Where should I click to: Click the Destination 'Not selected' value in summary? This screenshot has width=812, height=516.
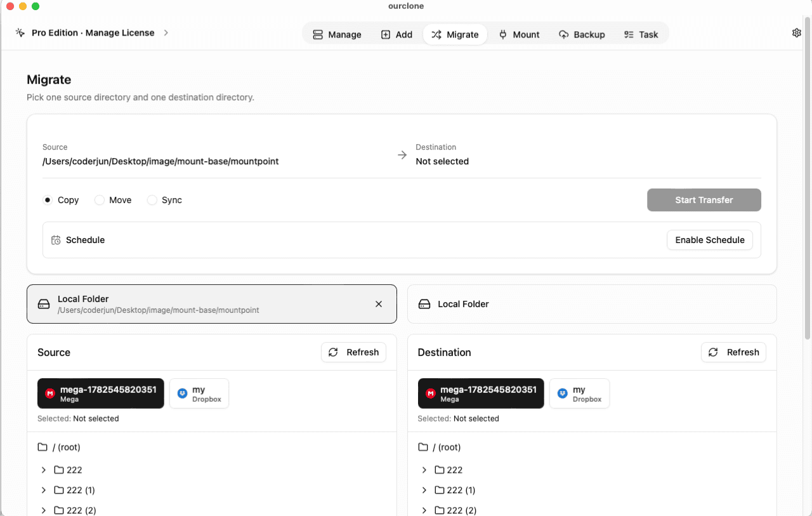coord(442,161)
